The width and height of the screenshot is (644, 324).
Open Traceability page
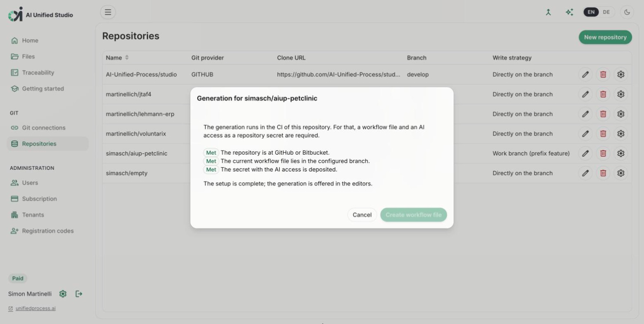pos(47,73)
